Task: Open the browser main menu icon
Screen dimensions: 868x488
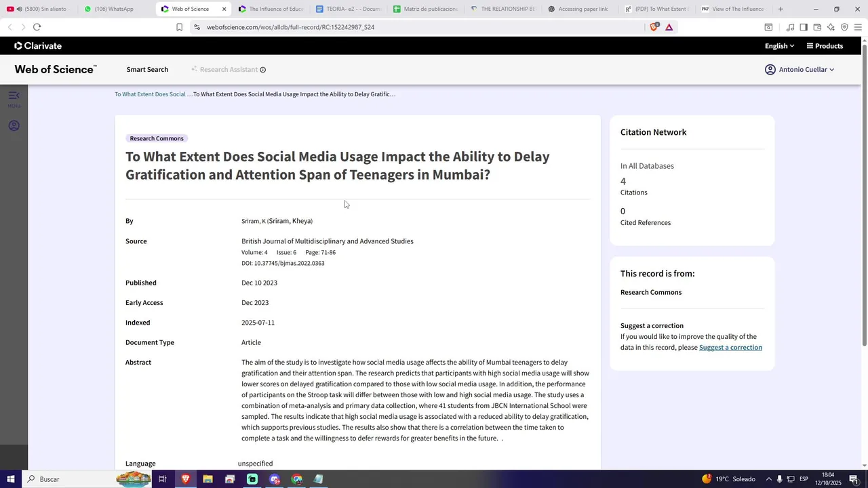Action: [x=858, y=27]
